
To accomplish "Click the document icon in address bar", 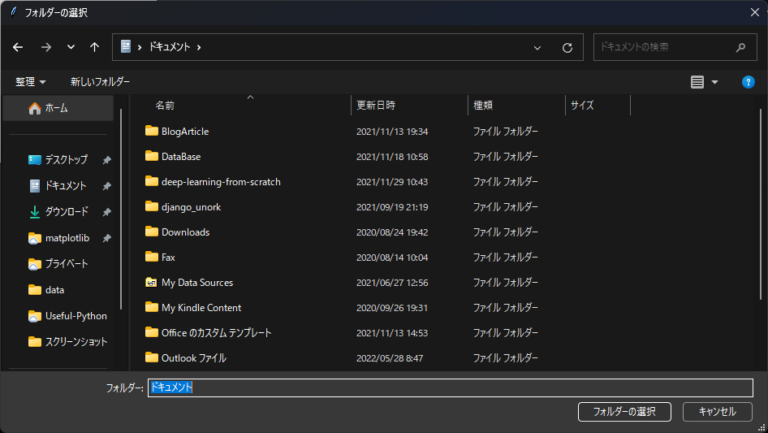I will (x=126, y=47).
